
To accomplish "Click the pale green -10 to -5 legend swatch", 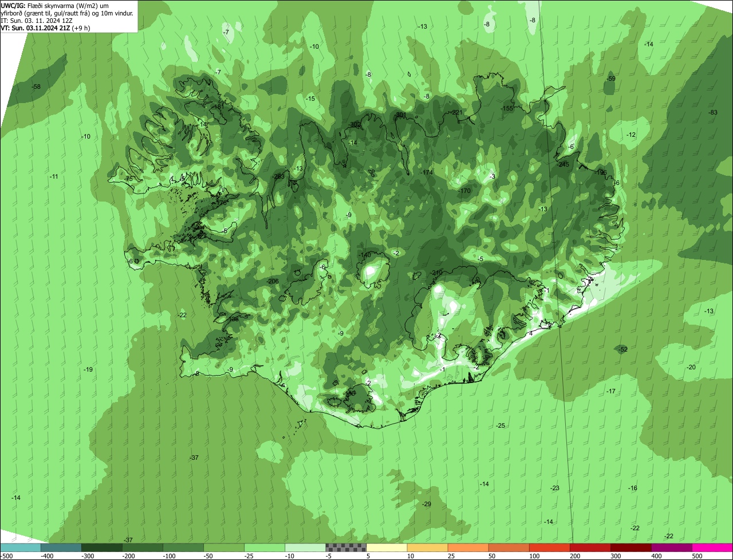I will point(305,547).
